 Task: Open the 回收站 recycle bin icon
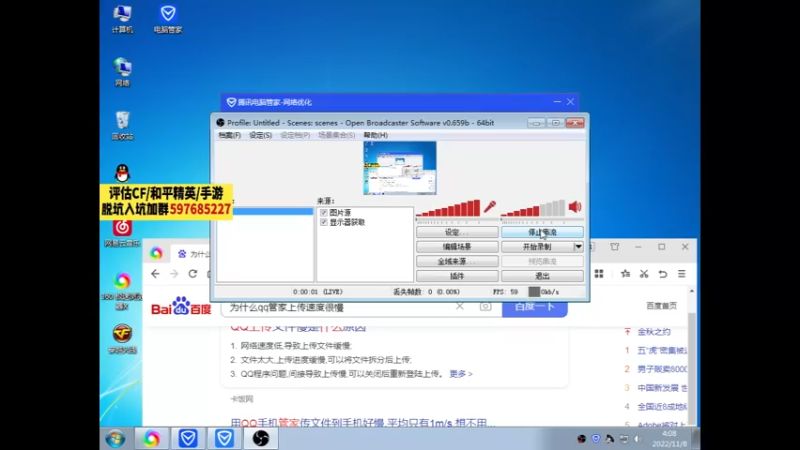click(x=122, y=126)
